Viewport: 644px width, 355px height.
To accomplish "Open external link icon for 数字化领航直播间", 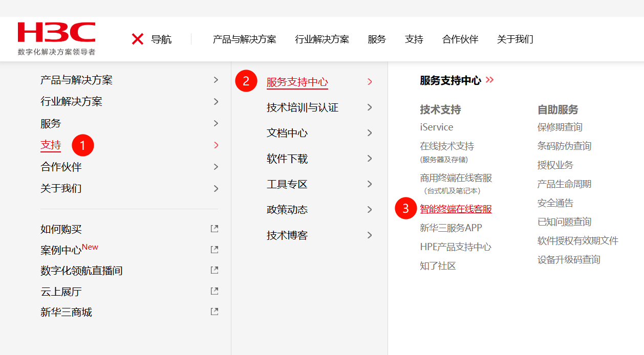I will tap(214, 270).
